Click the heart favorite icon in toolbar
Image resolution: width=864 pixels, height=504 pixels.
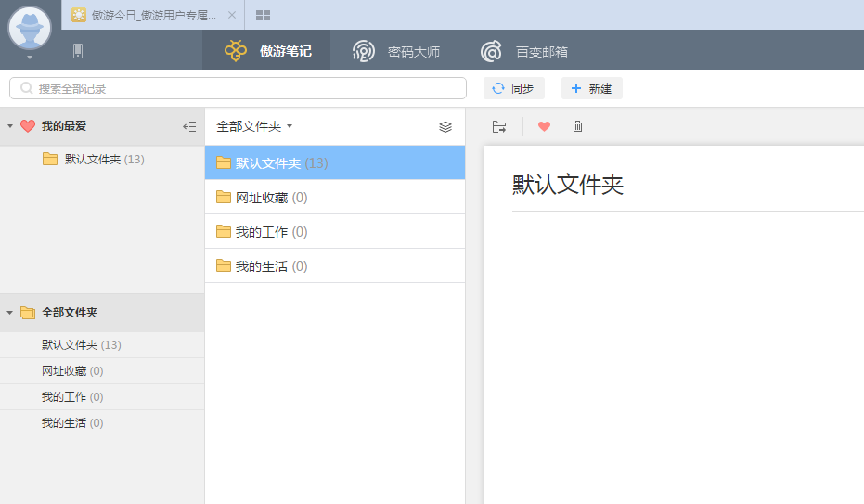(544, 126)
